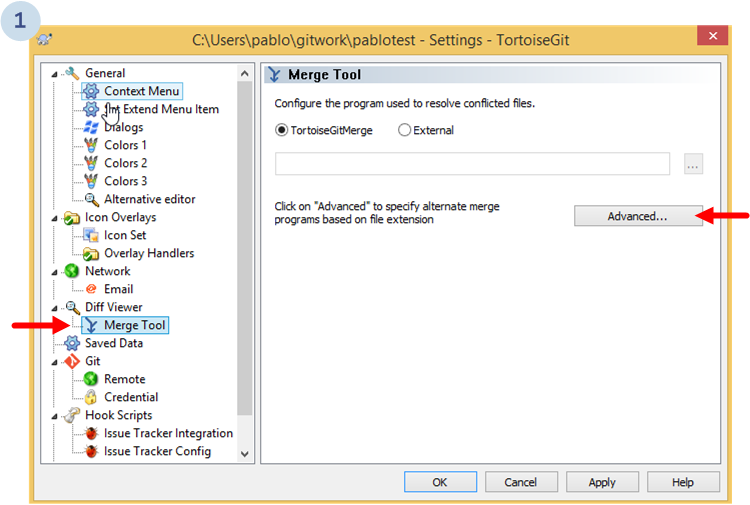Click the Credential padlock icon
The image size is (750, 505).
click(91, 397)
